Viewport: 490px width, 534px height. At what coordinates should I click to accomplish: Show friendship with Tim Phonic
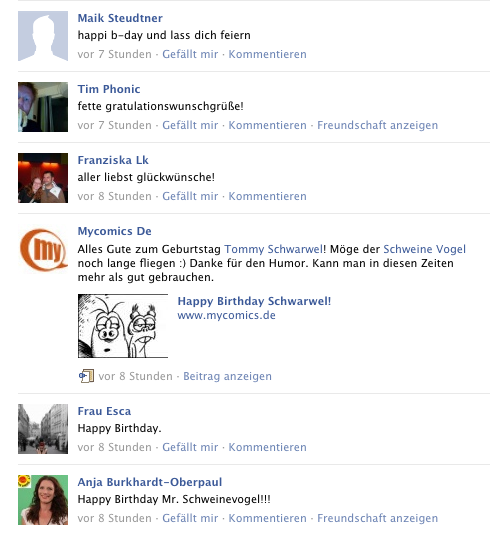[x=377, y=125]
